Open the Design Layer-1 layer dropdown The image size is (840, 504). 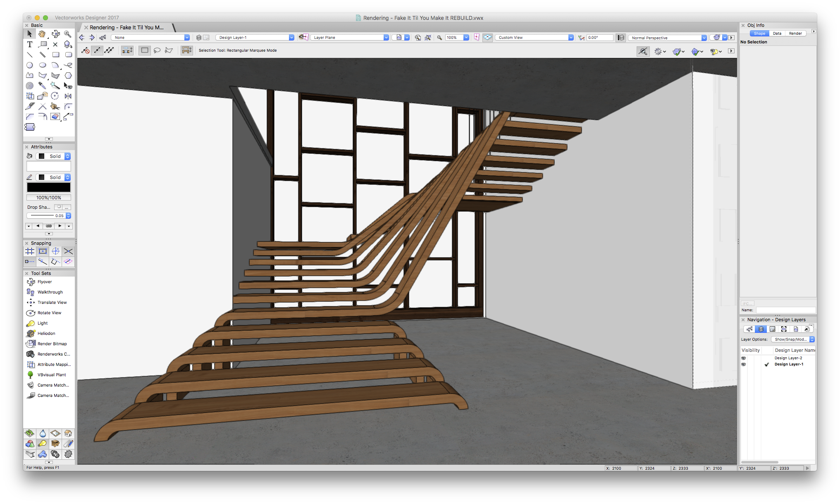tap(291, 38)
